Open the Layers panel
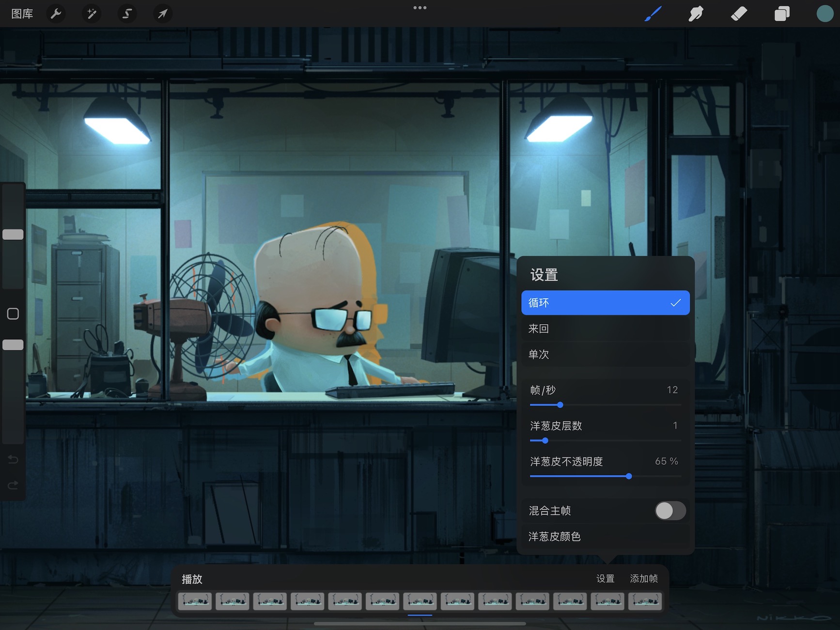Screen dimensions: 840x630 [782, 14]
